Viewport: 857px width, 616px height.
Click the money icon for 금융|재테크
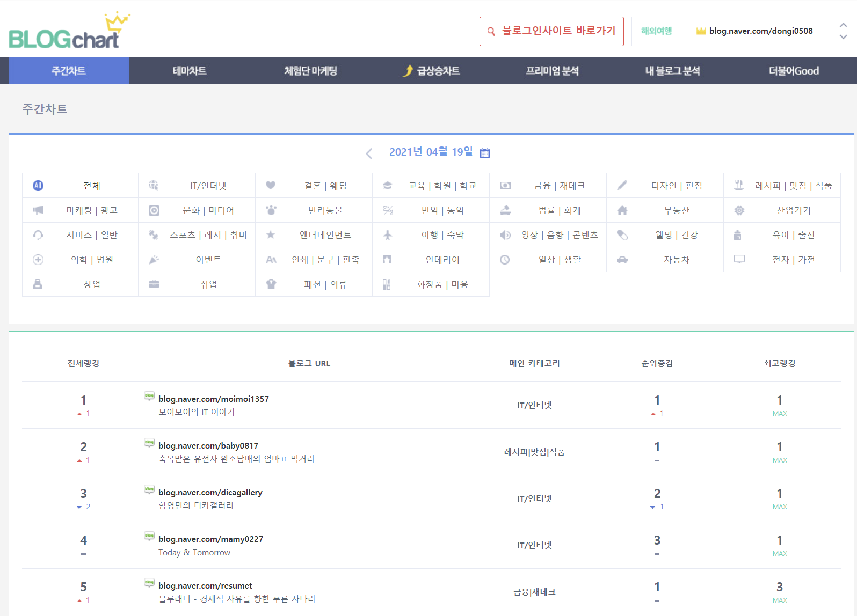coord(505,186)
